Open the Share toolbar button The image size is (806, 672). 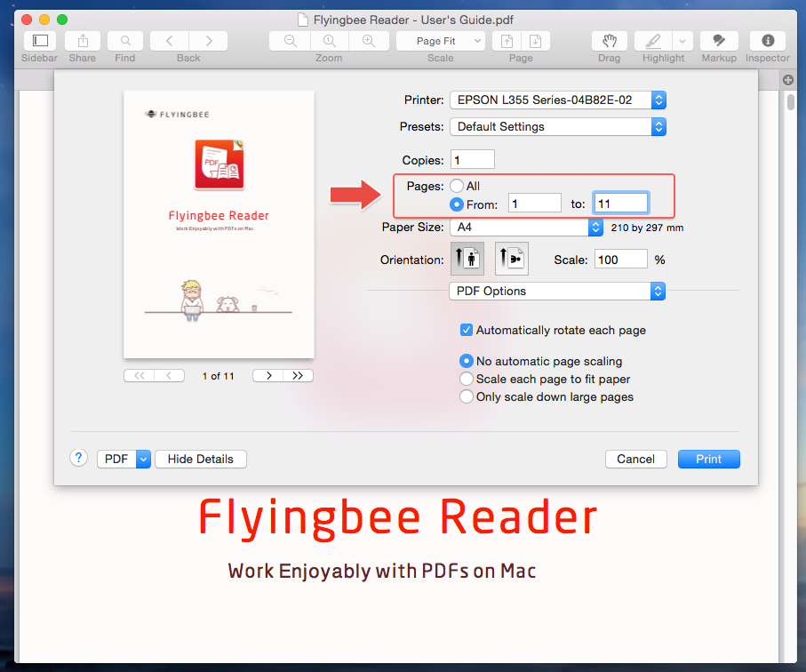pyautogui.click(x=83, y=41)
